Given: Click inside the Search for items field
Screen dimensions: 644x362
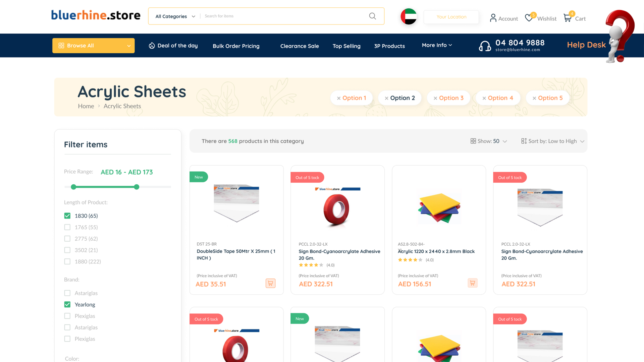Looking at the screenshot, I should (283, 16).
